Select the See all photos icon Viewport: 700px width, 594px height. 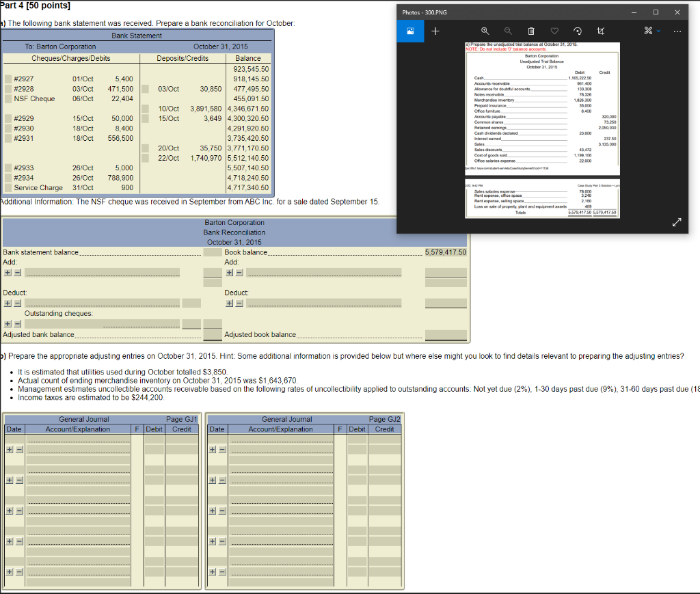tap(411, 31)
